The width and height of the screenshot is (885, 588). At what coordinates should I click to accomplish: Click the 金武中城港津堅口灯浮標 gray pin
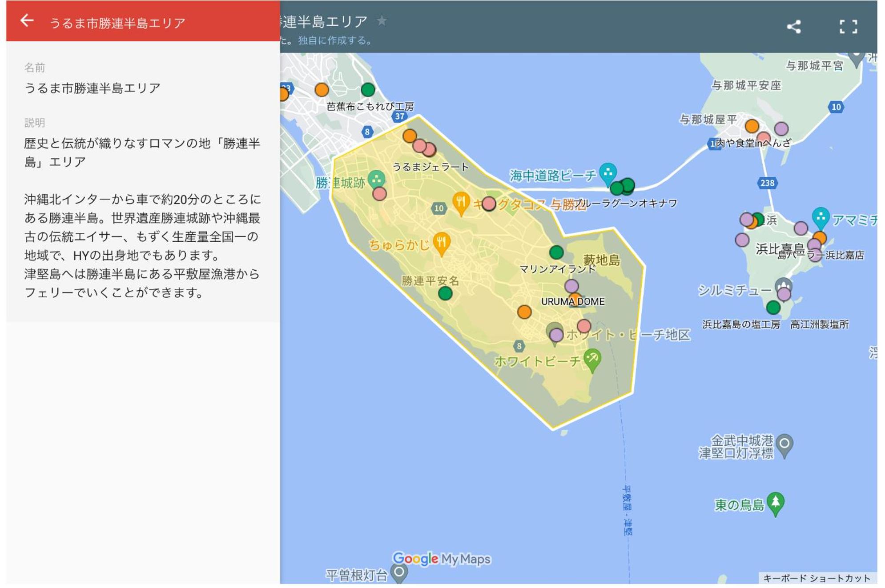point(784,445)
